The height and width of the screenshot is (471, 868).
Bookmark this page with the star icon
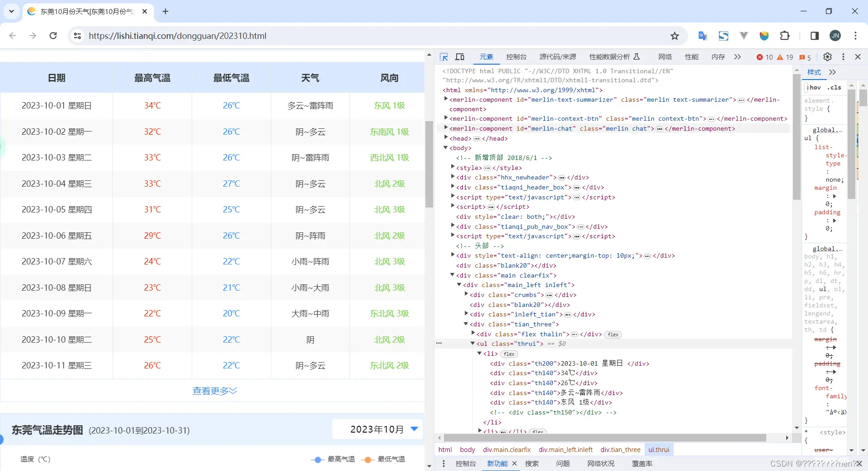pos(675,36)
